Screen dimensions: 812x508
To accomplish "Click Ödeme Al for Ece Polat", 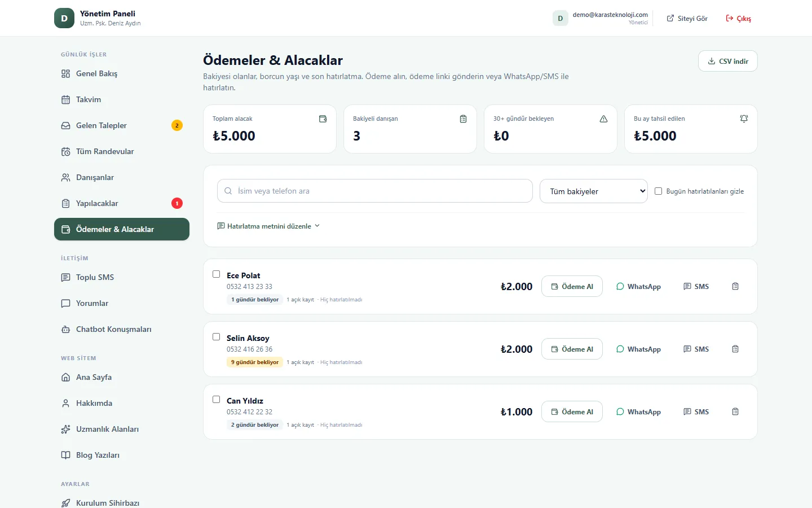I will 572,287.
